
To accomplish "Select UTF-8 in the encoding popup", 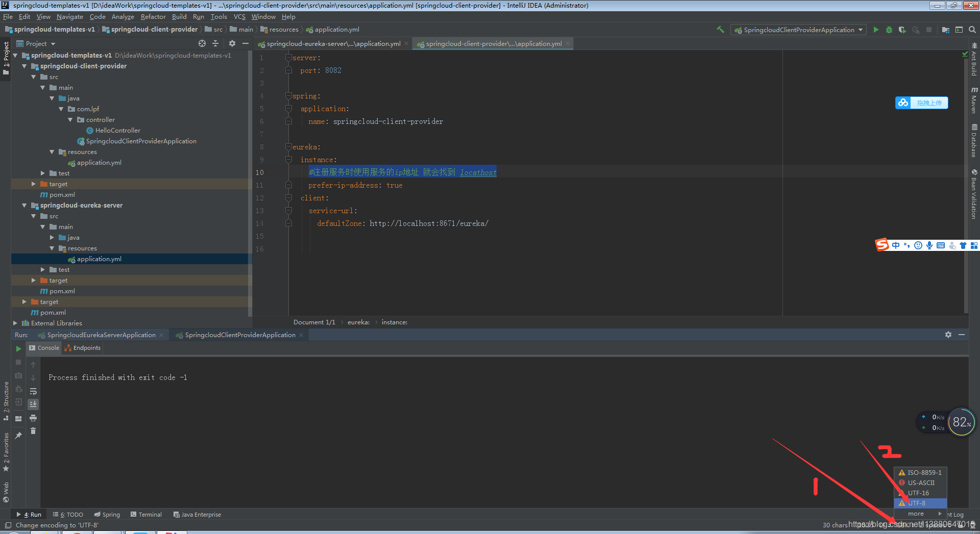I will click(920, 503).
